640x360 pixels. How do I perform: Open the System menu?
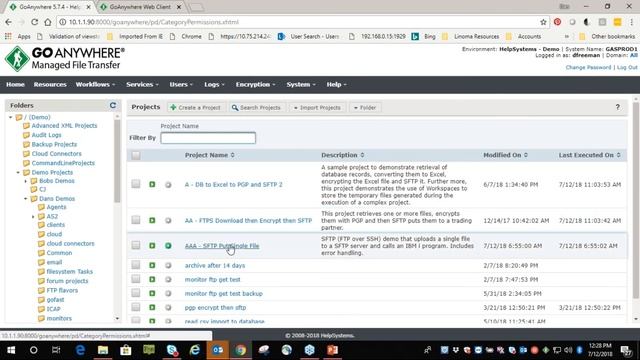pos(301,84)
